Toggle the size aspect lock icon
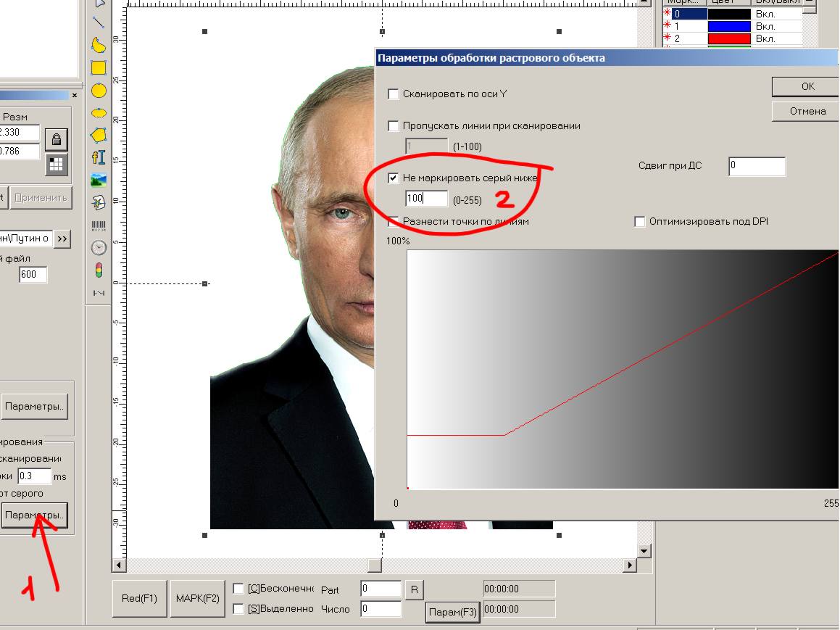This screenshot has width=840, height=630. [56, 138]
